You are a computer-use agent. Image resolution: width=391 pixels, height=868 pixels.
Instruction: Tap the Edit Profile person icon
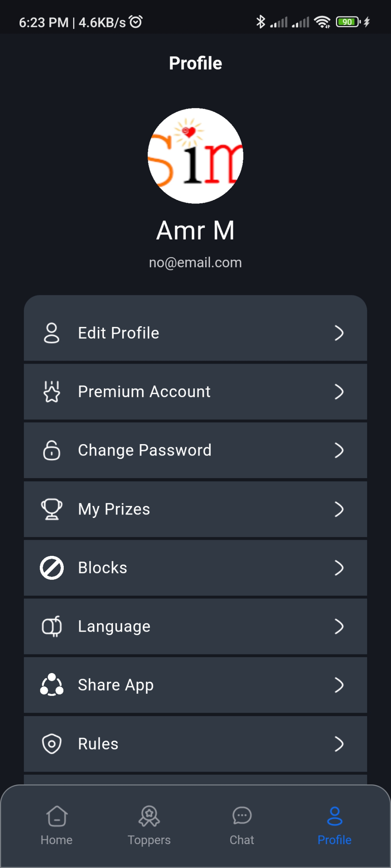click(x=52, y=333)
